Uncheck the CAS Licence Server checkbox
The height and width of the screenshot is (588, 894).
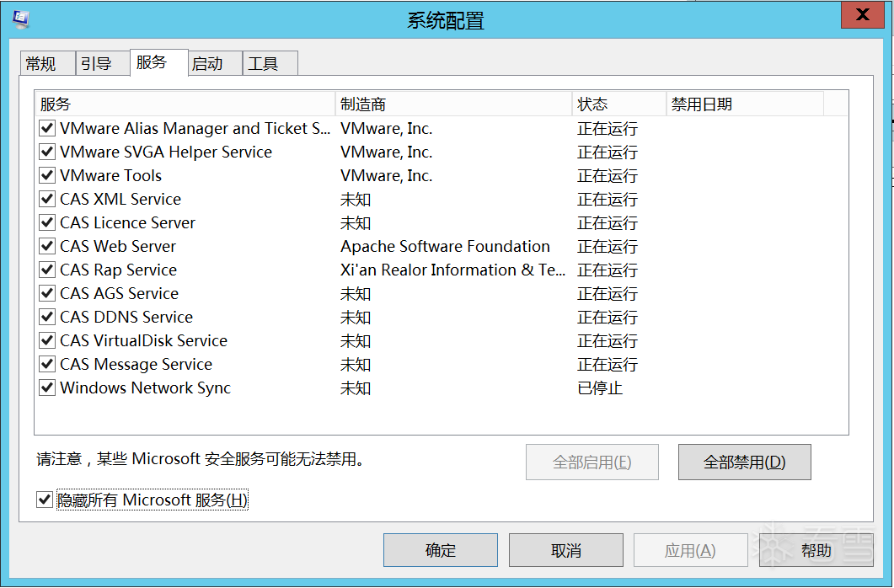47,223
